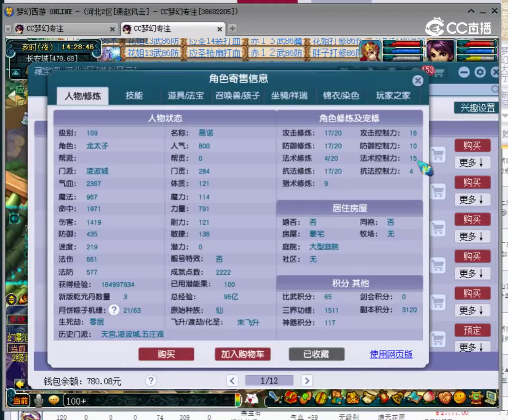Click the 1/12 page number field
The image size is (508, 420).
(269, 381)
